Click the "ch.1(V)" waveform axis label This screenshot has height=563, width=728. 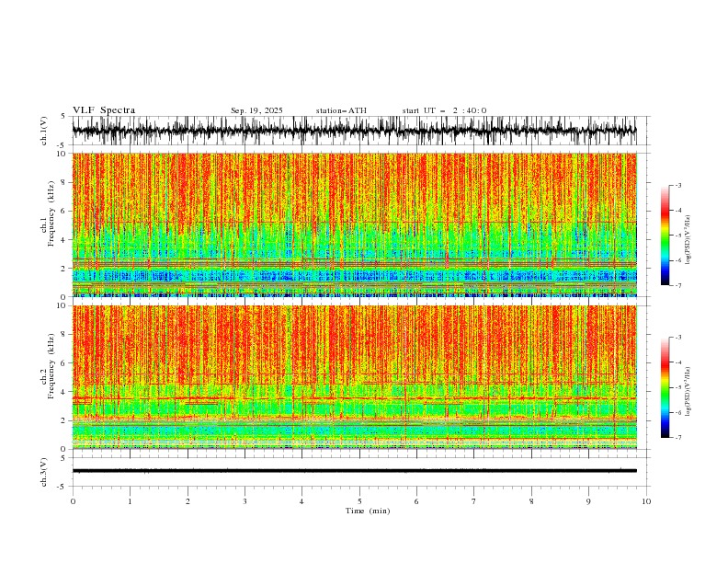tap(43, 131)
